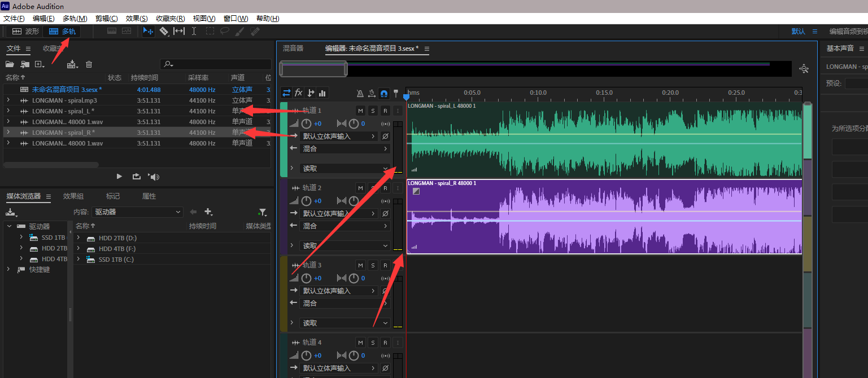Click add shortcut icon in Media Browser
Screen dimensions: 868x378
pos(208,212)
